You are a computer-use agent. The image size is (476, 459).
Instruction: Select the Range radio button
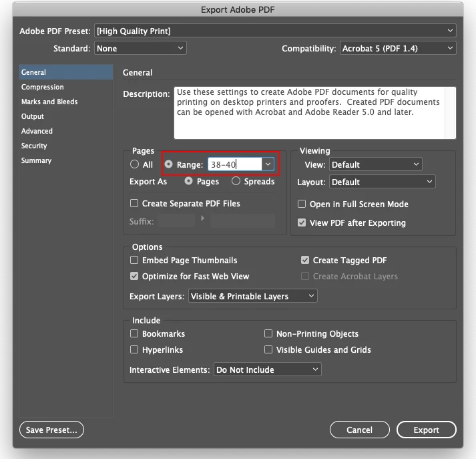pos(168,164)
